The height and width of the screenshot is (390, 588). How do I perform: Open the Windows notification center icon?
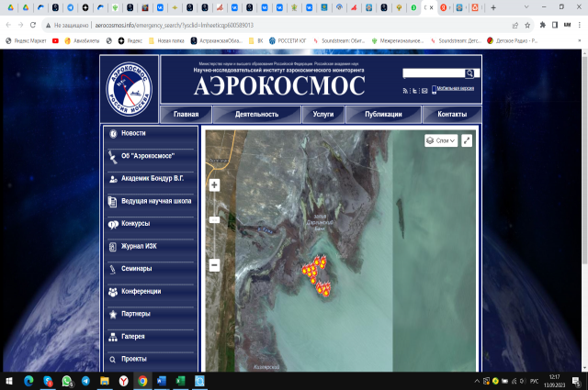pyautogui.click(x=577, y=381)
